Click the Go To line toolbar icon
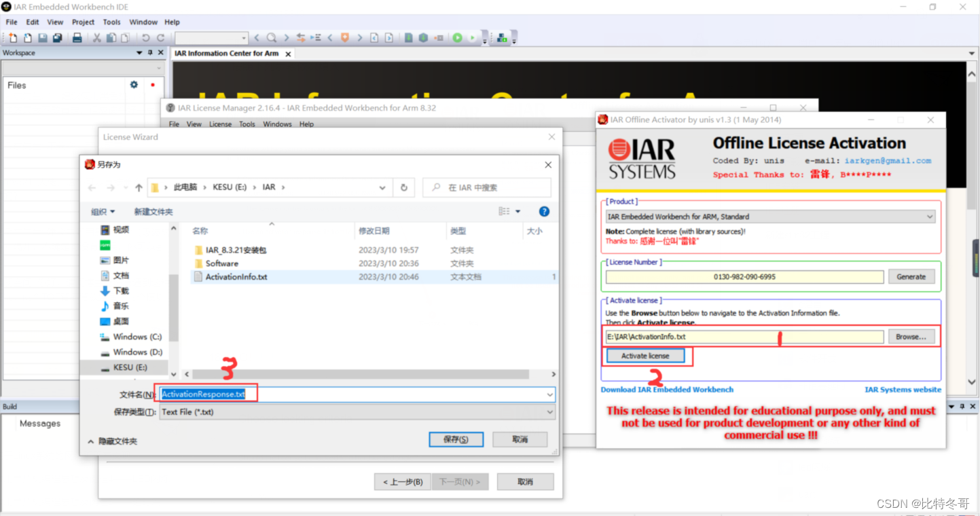This screenshot has width=980, height=516. (x=316, y=38)
